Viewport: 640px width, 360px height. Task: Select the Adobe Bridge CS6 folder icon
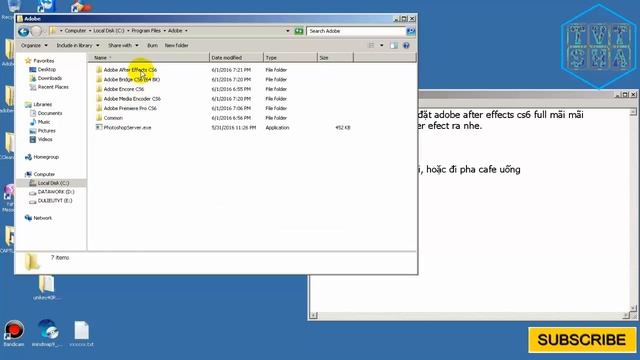tap(99, 79)
